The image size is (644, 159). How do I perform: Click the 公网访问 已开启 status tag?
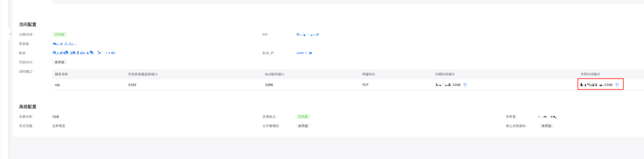coord(59,34)
